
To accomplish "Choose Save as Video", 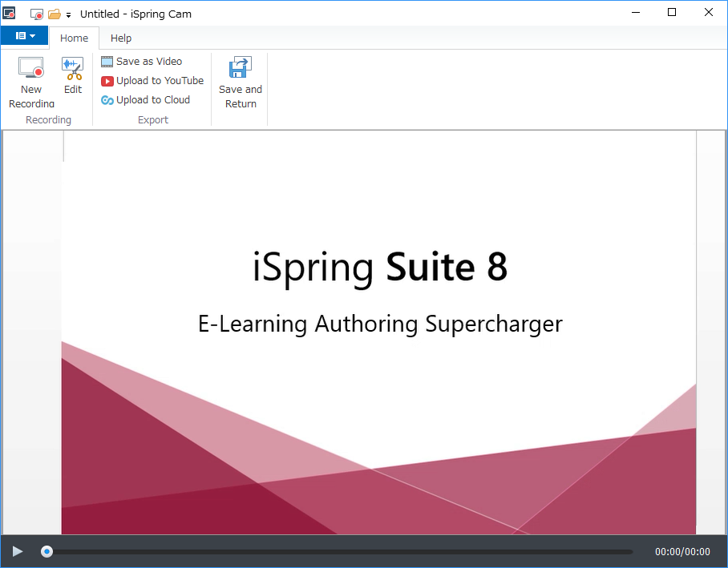I will [142, 61].
